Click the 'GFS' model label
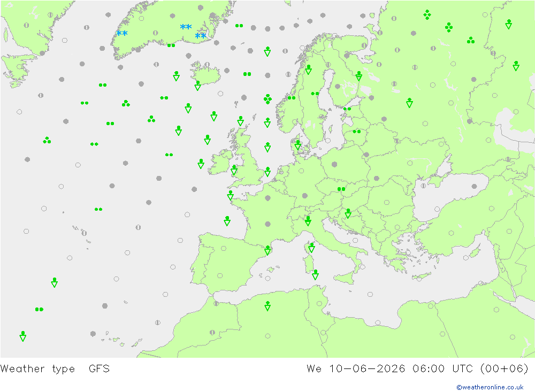 (99, 368)
